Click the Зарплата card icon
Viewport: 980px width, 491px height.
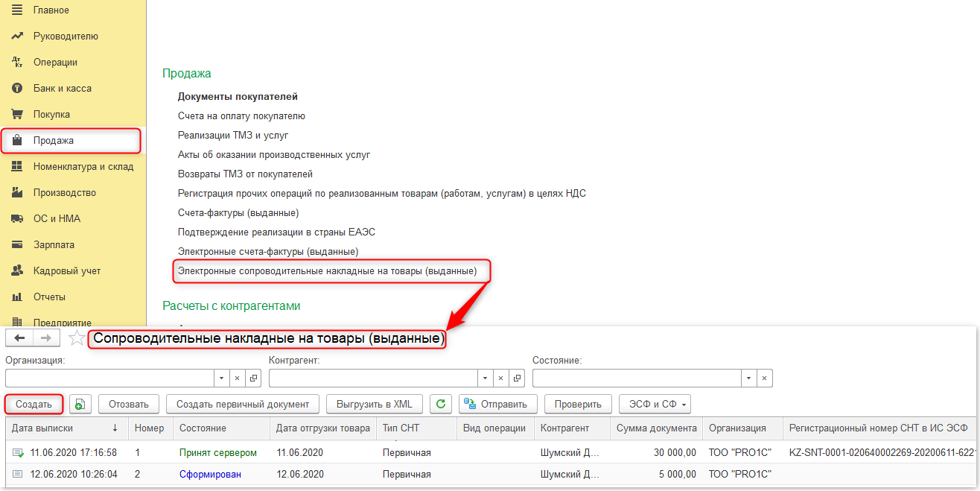point(18,244)
